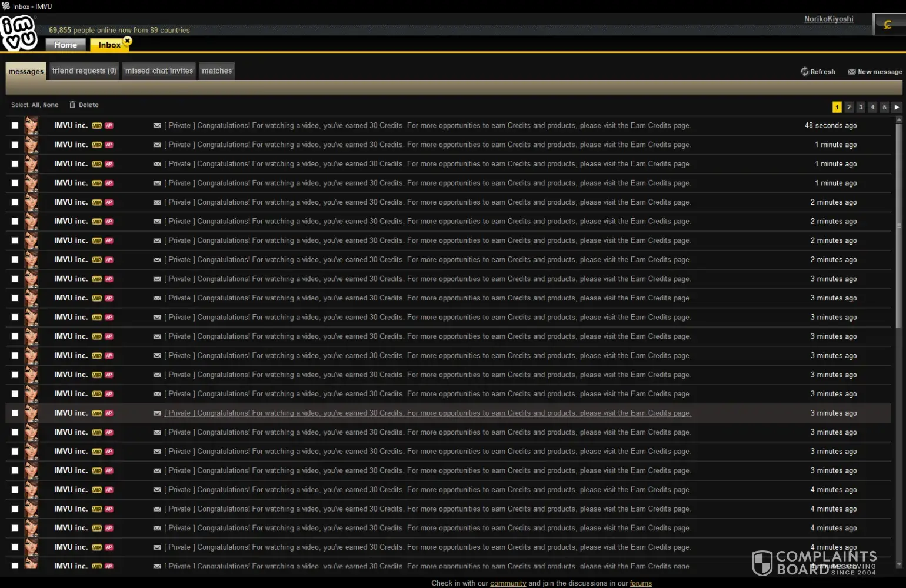Click the VIP badge on first message
The image size is (906, 588).
click(x=97, y=126)
